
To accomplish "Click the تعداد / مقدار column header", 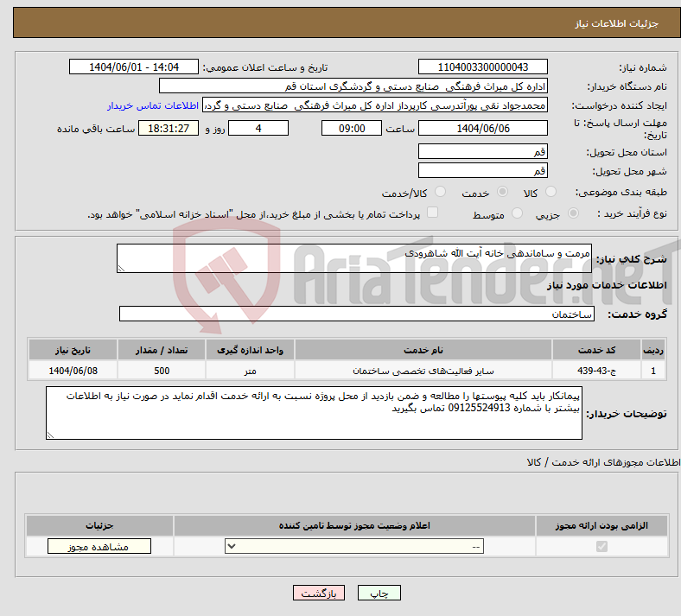I will tap(161, 350).
